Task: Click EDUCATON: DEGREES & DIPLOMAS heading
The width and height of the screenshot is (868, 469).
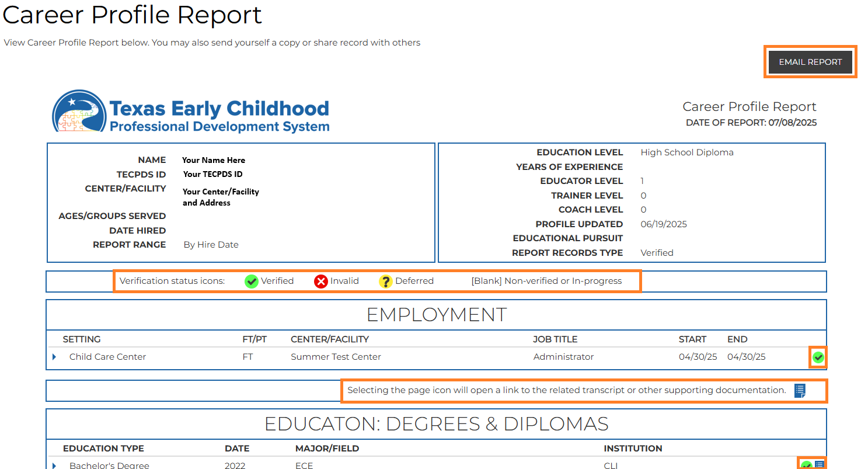Action: click(437, 423)
